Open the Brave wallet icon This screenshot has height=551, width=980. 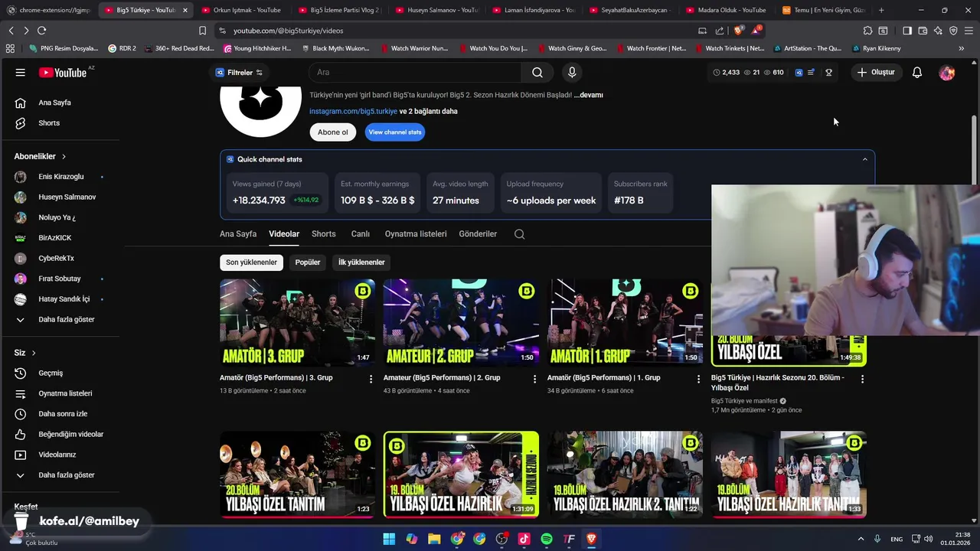click(923, 31)
